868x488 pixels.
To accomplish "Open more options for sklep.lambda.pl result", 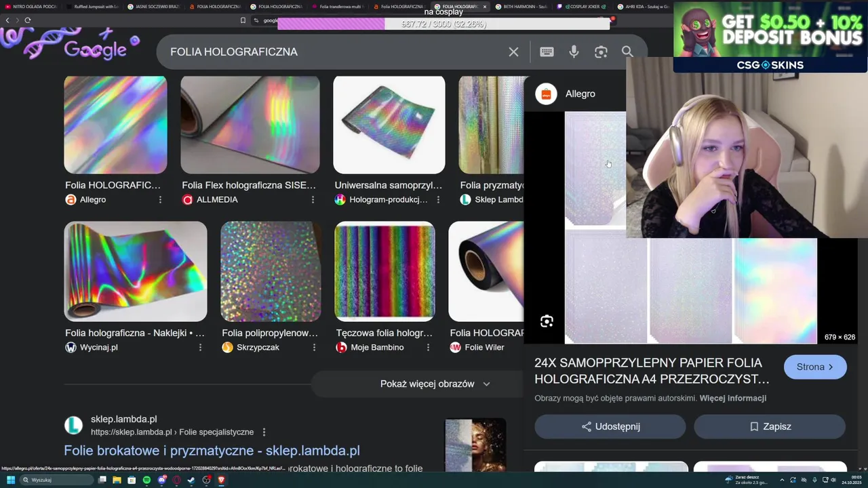I will tap(264, 432).
